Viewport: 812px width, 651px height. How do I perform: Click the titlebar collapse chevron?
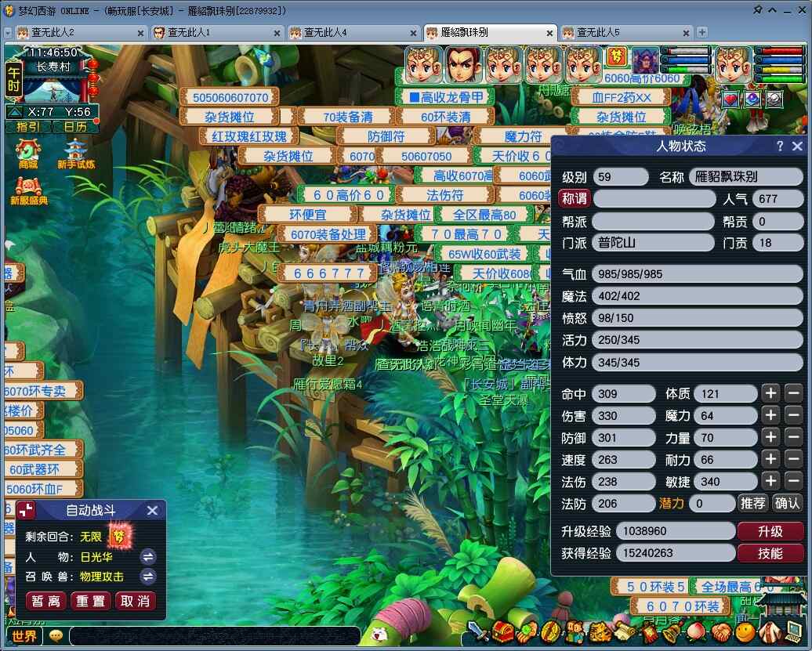coord(772,10)
